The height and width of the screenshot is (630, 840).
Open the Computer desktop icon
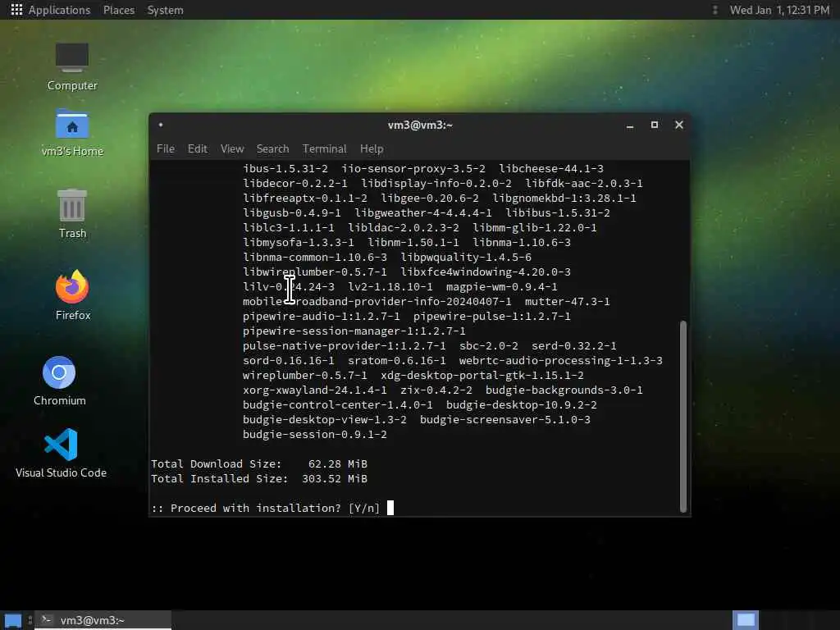(x=72, y=66)
